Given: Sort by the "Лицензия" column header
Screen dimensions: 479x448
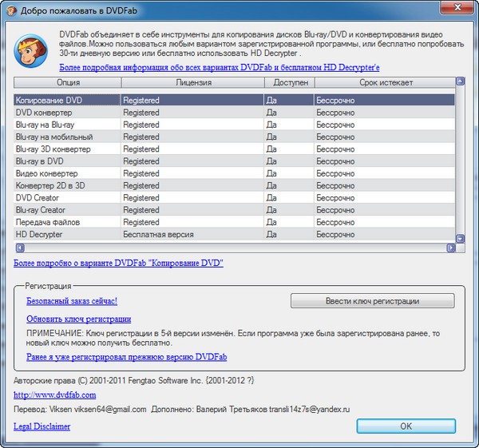Looking at the screenshot, I should 192,82.
